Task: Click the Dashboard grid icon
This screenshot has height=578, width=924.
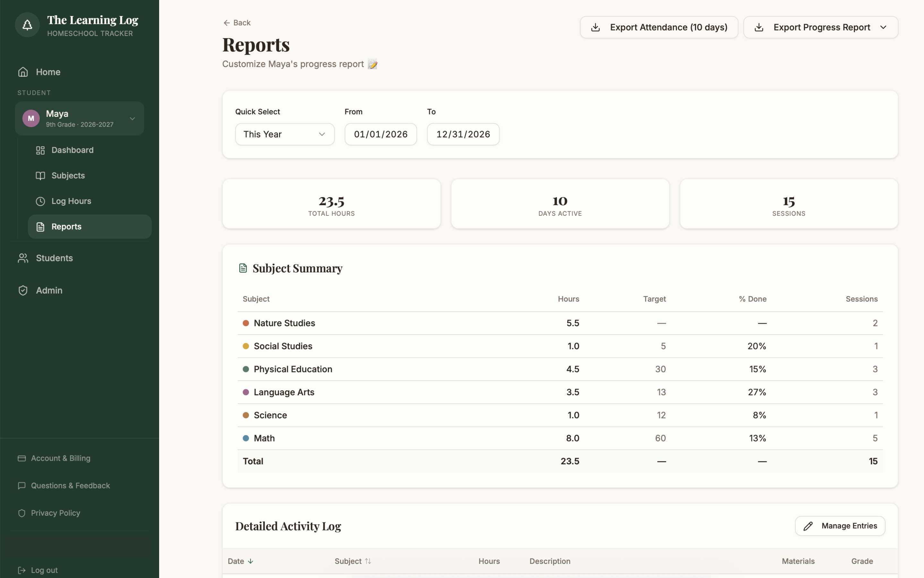Action: point(40,150)
